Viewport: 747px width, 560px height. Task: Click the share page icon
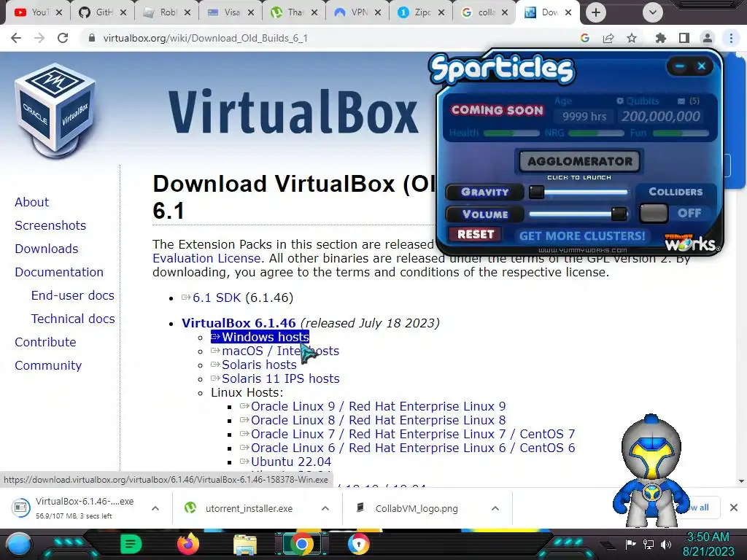pyautogui.click(x=608, y=38)
